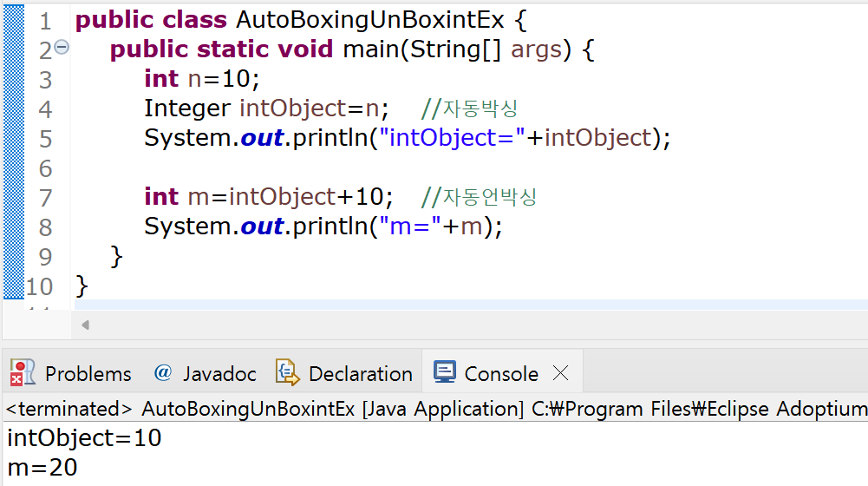Image resolution: width=868 pixels, height=486 pixels.
Task: Click line number 6 in the gutter
Action: click(x=45, y=168)
